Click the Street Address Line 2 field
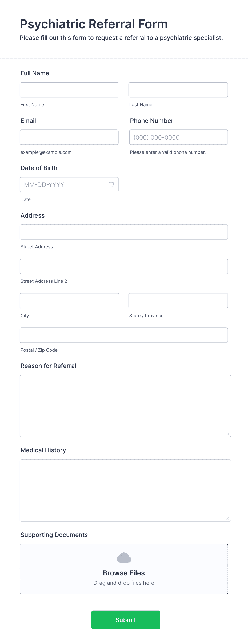This screenshot has height=644, width=248. [x=124, y=266]
